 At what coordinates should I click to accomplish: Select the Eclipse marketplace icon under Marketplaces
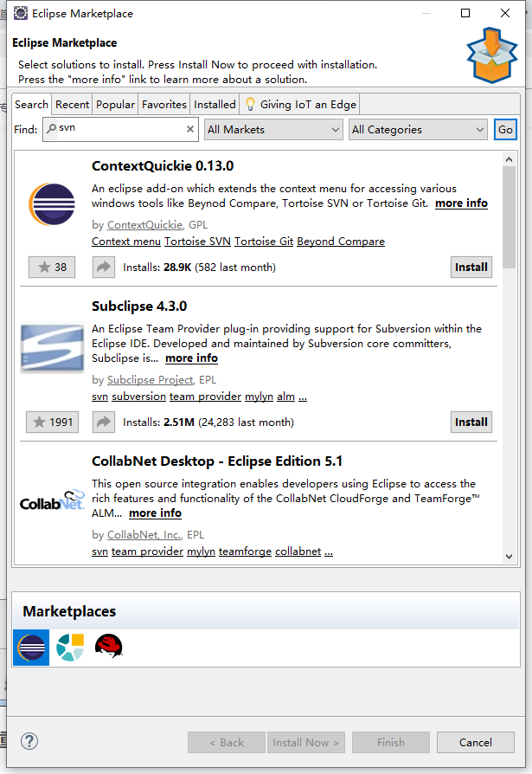coord(31,647)
